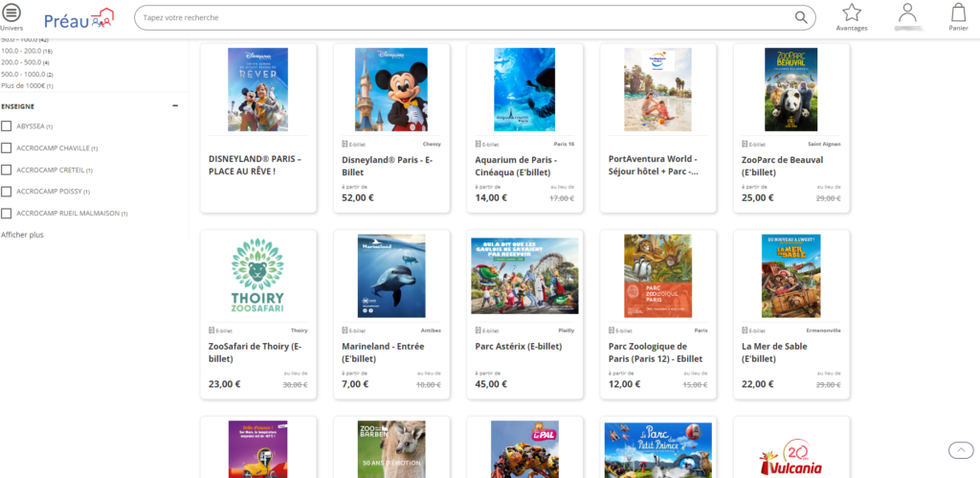Viewport: 980px width, 478px height.
Task: Click the Préau logo
Action: pos(78,19)
